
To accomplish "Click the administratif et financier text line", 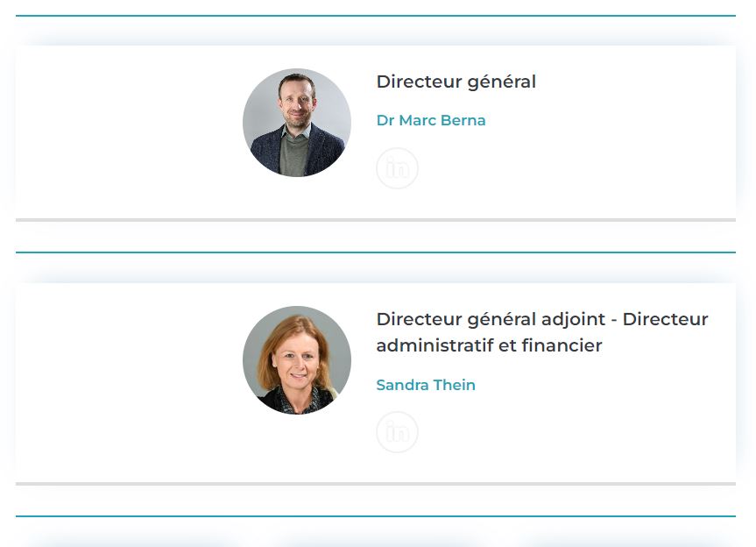I will click(489, 346).
